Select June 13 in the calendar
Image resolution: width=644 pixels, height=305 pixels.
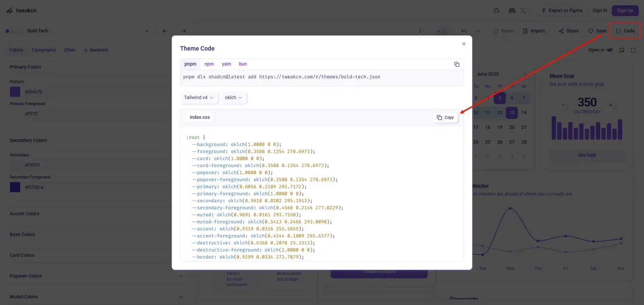[512, 113]
